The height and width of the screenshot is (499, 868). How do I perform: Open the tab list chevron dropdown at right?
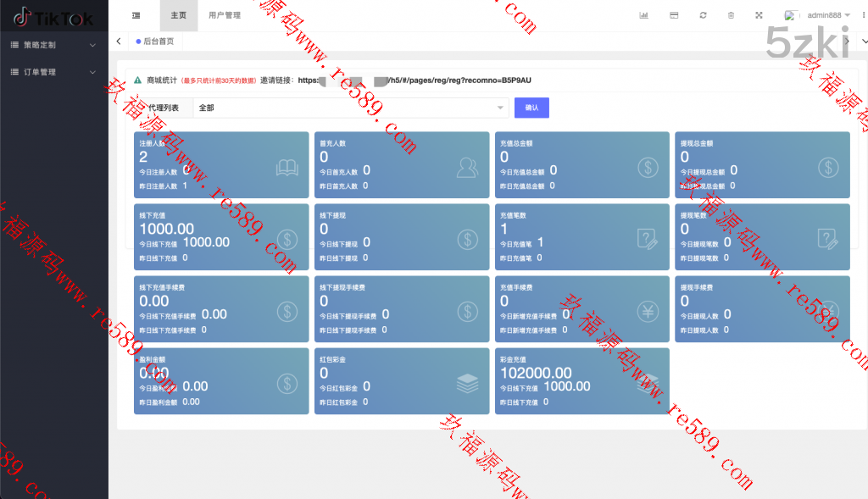[x=864, y=41]
